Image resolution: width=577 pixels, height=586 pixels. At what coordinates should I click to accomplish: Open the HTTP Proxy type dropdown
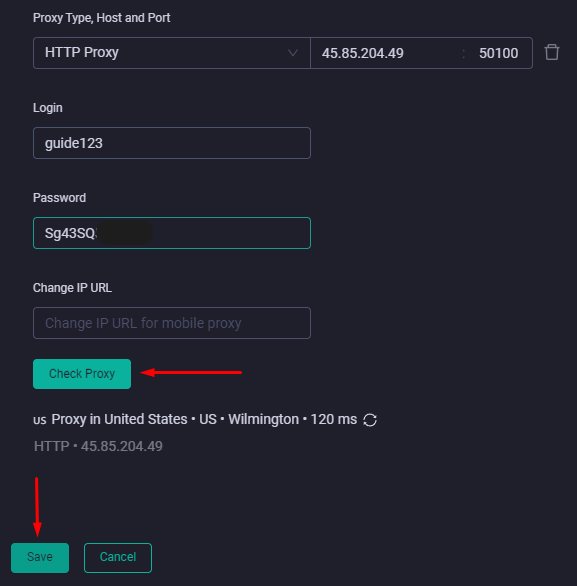point(172,53)
